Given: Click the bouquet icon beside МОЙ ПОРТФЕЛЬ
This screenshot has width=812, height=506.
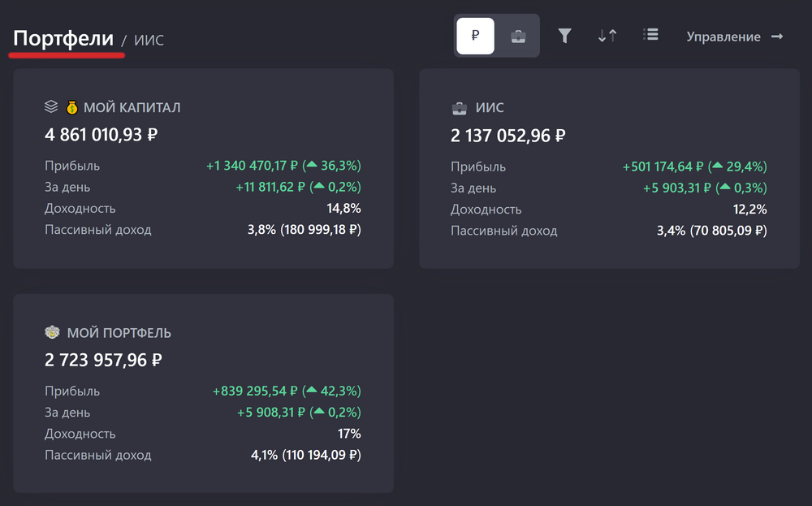Looking at the screenshot, I should click(50, 331).
